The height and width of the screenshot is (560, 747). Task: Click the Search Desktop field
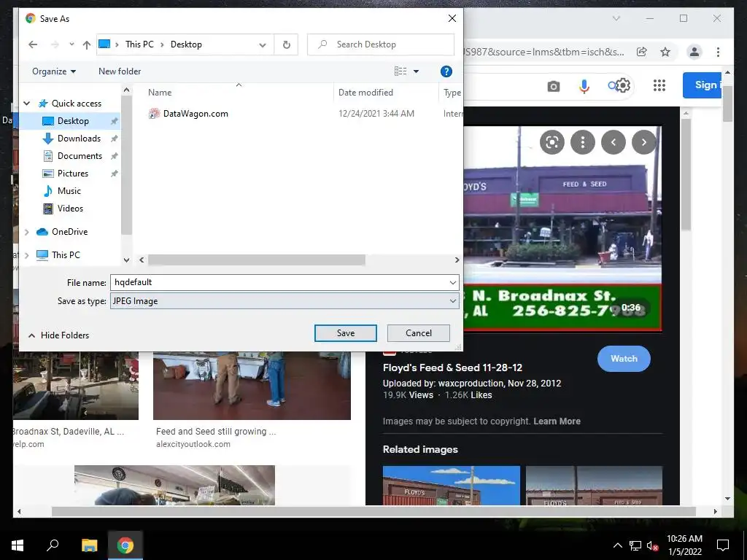pos(381,44)
